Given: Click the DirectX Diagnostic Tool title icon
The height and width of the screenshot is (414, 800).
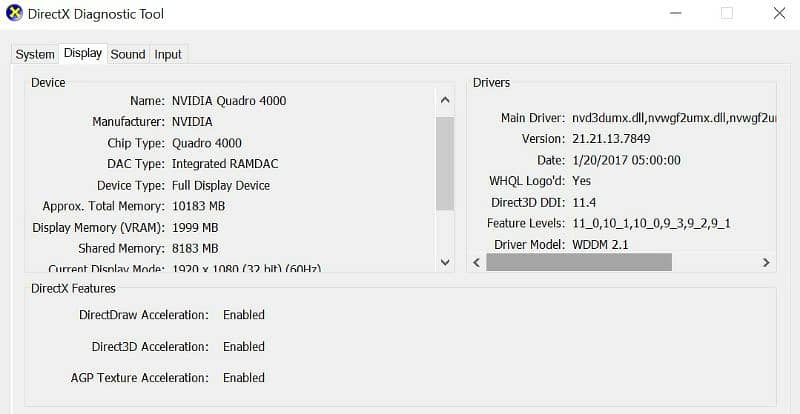Looking at the screenshot, I should point(14,13).
